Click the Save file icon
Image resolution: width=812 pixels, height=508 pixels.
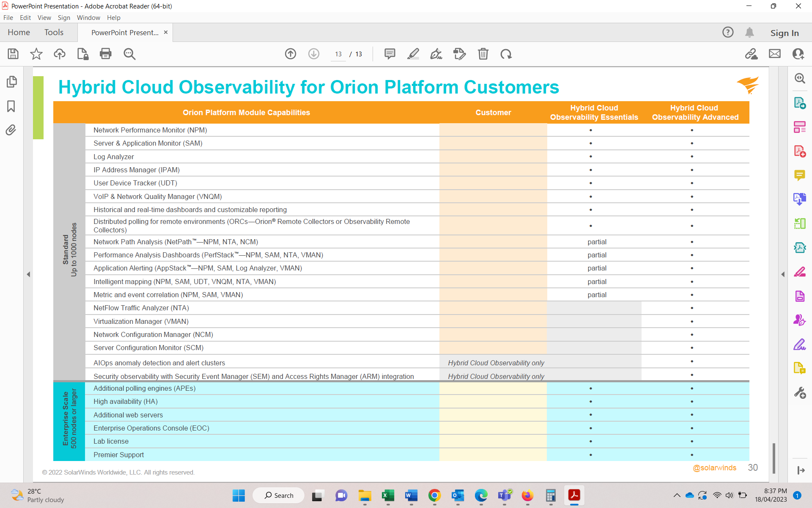coord(13,54)
